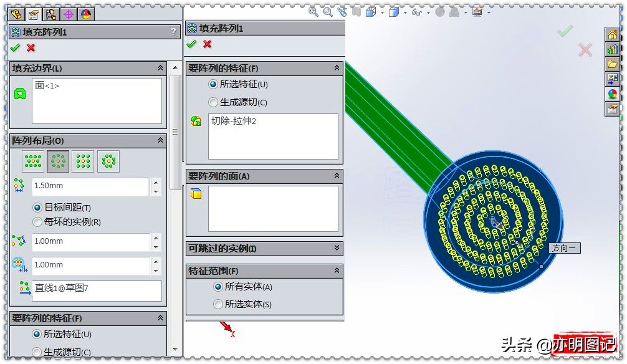
Task: Select the perforation fill pattern layout icon
Action: tap(32, 161)
